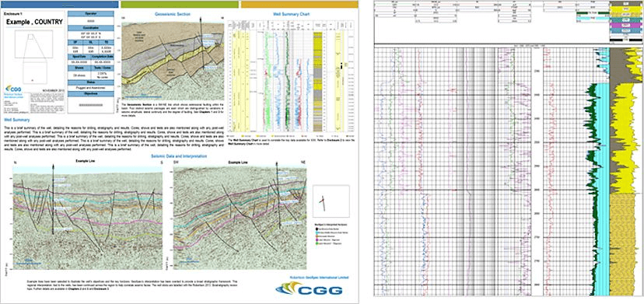Image resolution: width=644 pixels, height=304 pixels.
Task: Click the 'Spud Date' header cell
Action: [x=79, y=56]
